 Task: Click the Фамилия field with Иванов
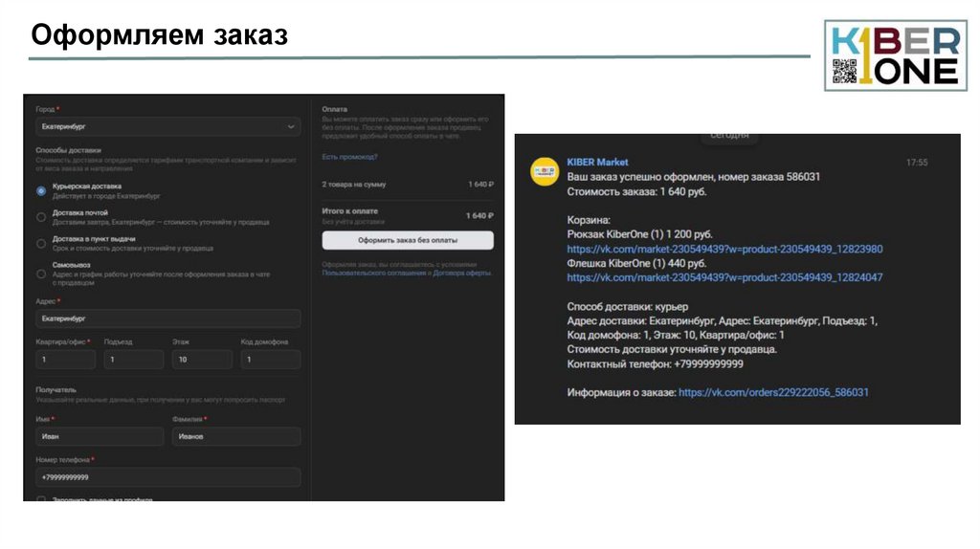point(236,436)
